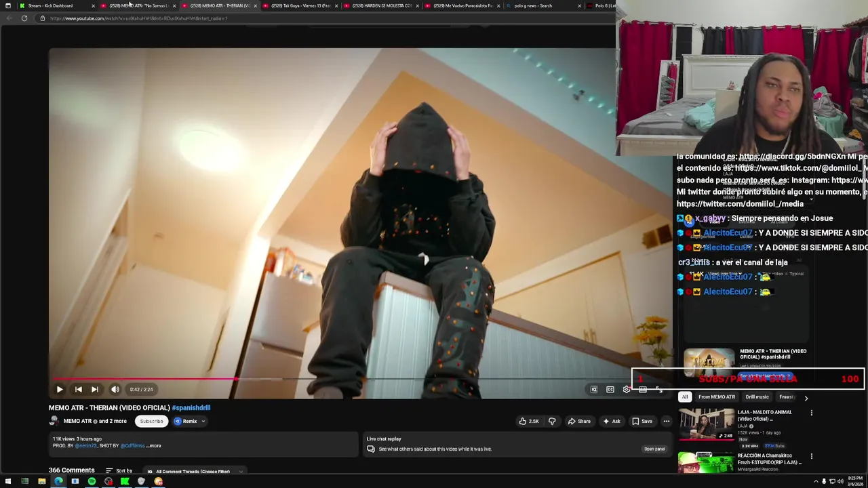Click the youtube.com address bar
Viewport: 868px width, 488px height.
325,18
